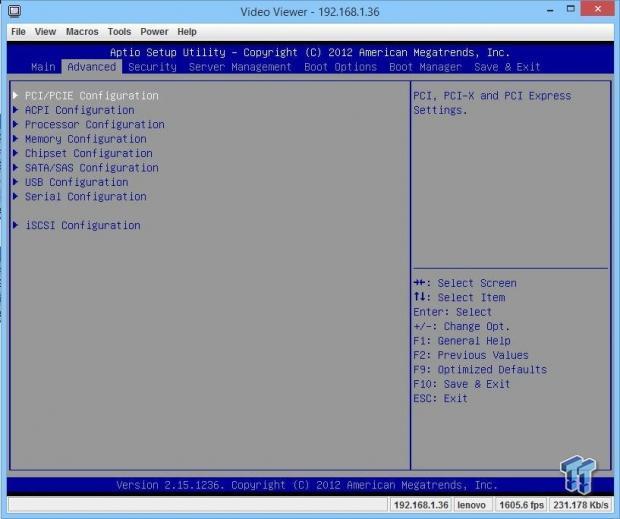Click the 'PCI, PCI-X and PCI Express' help text
Screen dimensions: 620x519
point(492,96)
